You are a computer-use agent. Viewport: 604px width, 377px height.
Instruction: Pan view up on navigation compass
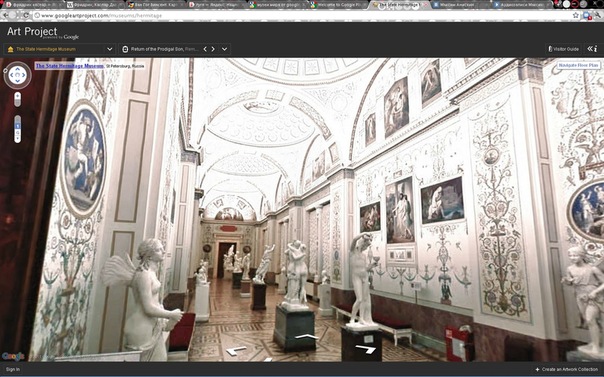pos(17,69)
